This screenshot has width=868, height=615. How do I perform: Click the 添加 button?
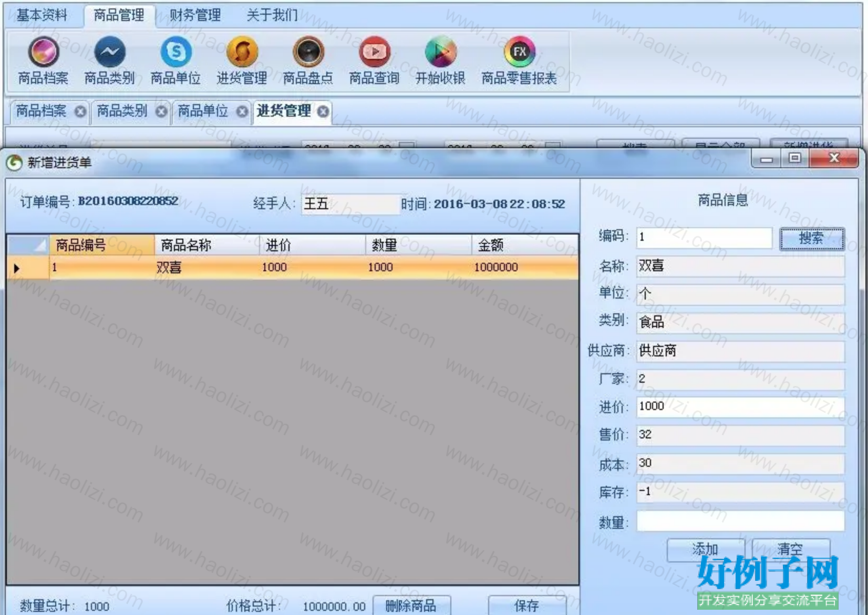(706, 549)
